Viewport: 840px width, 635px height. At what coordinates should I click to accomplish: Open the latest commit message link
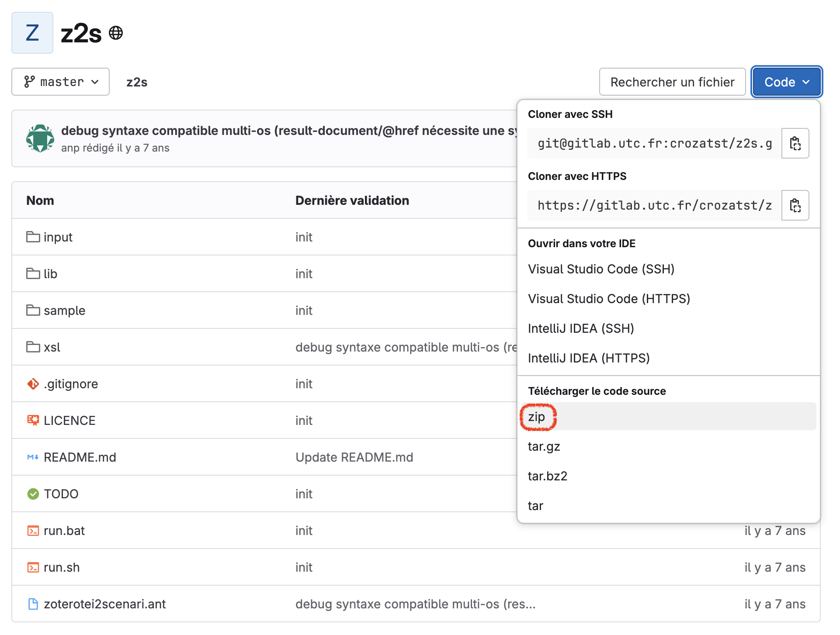point(288,131)
